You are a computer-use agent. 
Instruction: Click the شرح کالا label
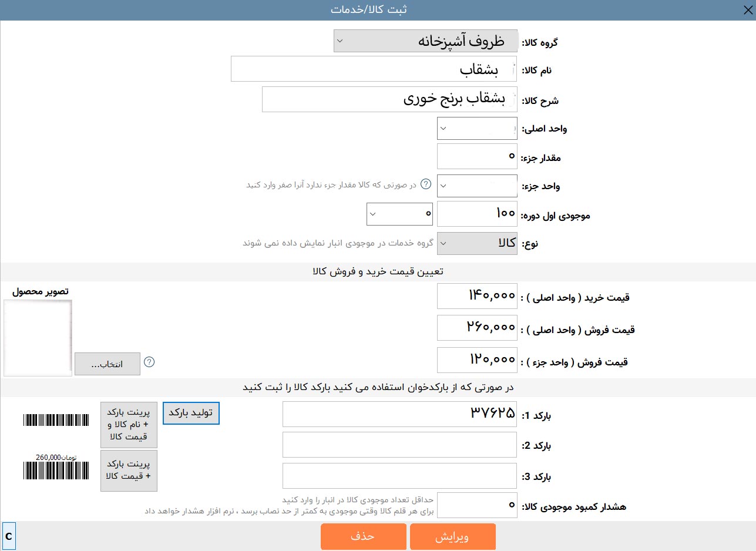pyautogui.click(x=540, y=100)
